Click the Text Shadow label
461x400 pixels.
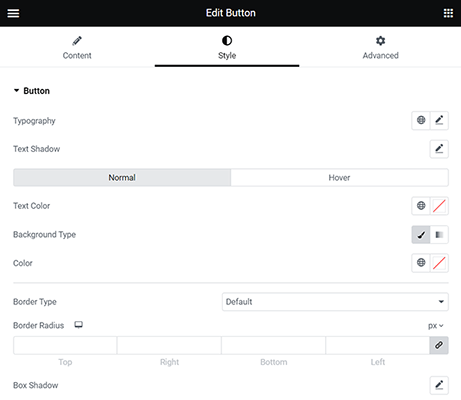(x=37, y=149)
